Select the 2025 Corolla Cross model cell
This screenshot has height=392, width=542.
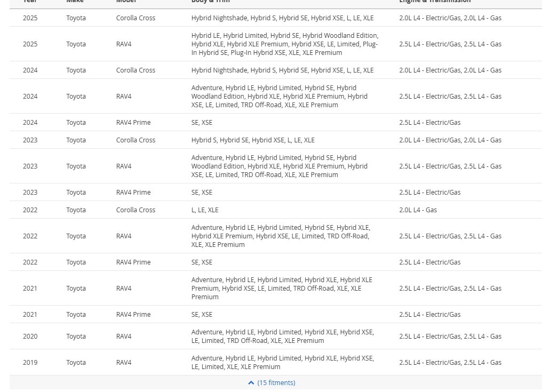135,18
